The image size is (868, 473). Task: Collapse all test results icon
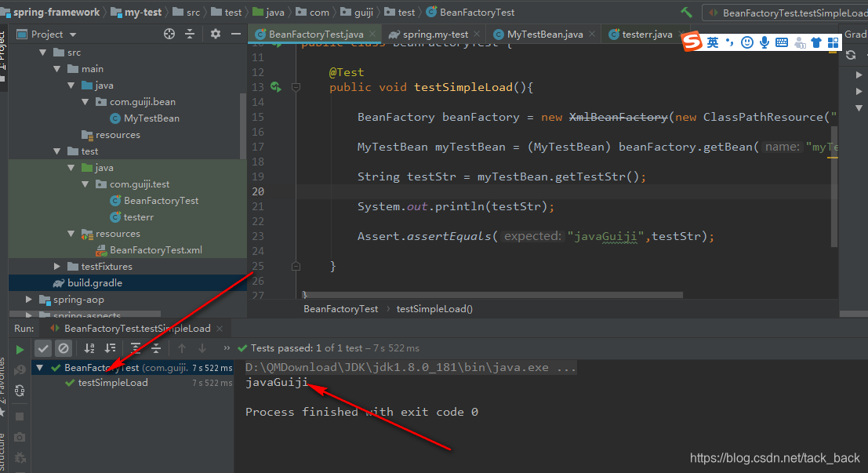[156, 347]
